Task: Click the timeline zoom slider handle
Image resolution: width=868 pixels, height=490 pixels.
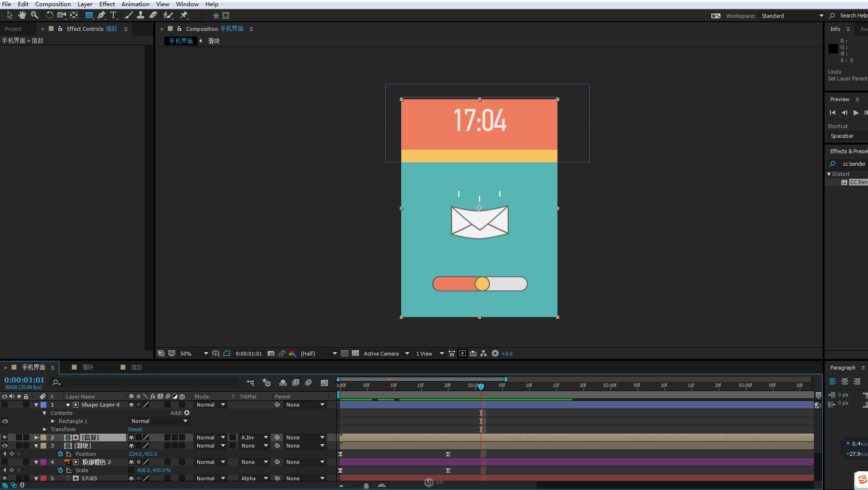Action: coord(366,486)
